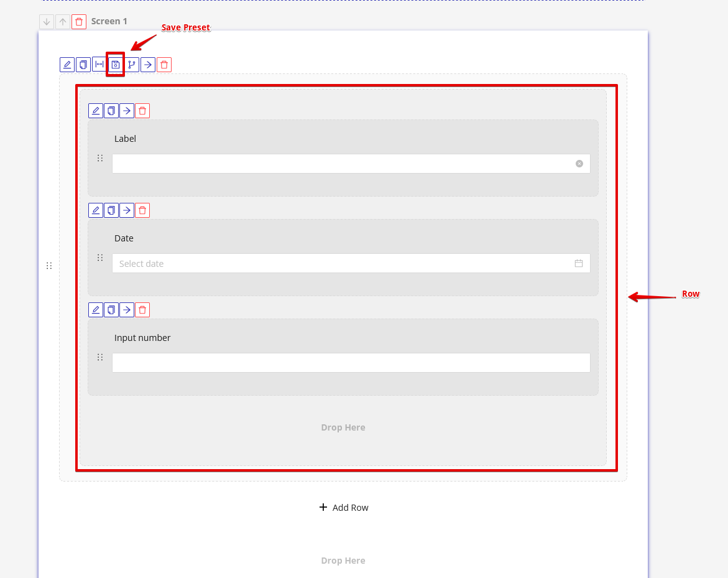Viewport: 728px width, 578px height.
Task: Click the Add Row button
Action: (x=344, y=508)
